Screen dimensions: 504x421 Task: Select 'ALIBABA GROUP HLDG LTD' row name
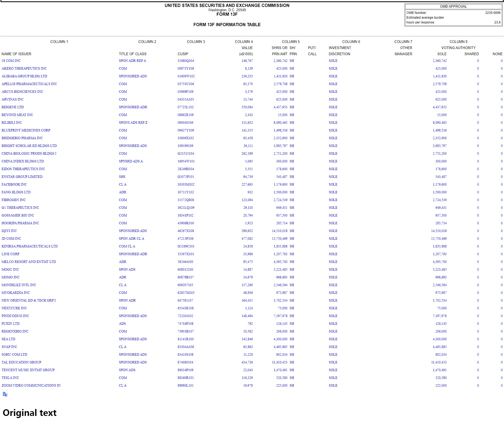[x=24, y=76]
